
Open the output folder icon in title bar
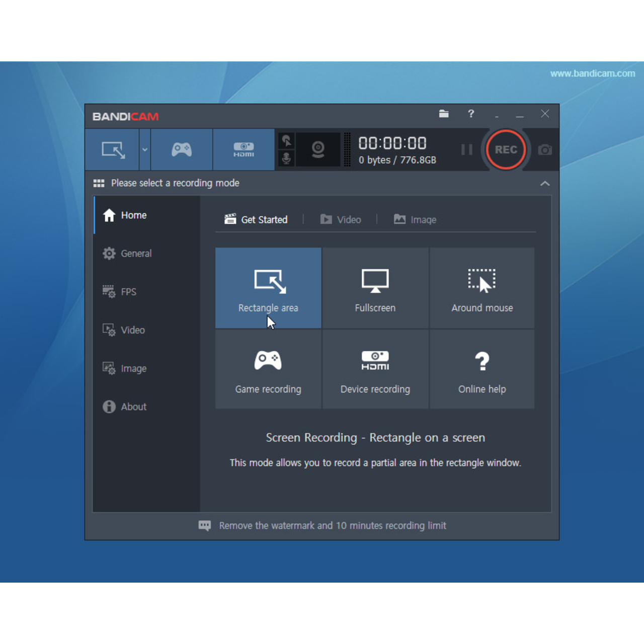(x=443, y=114)
